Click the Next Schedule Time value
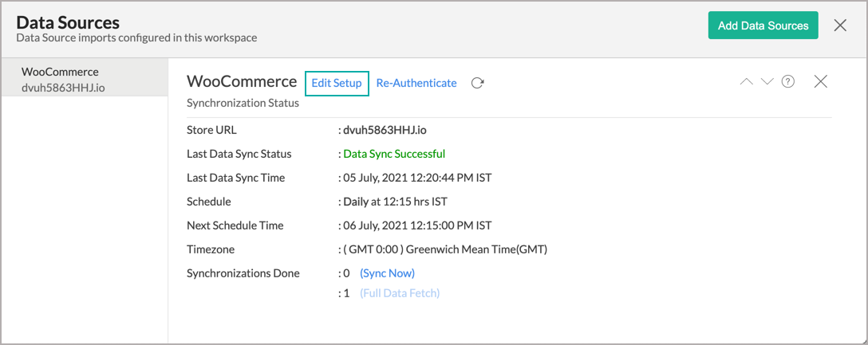The image size is (868, 345). [417, 225]
